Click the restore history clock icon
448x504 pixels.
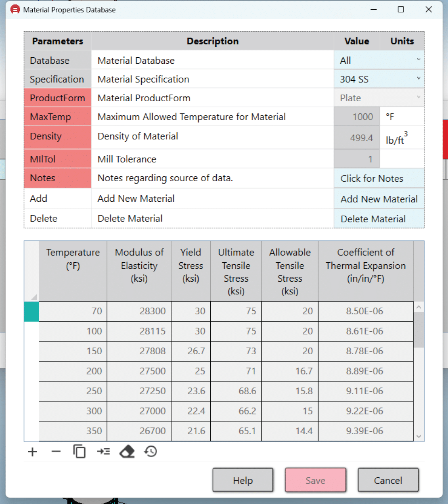(151, 452)
